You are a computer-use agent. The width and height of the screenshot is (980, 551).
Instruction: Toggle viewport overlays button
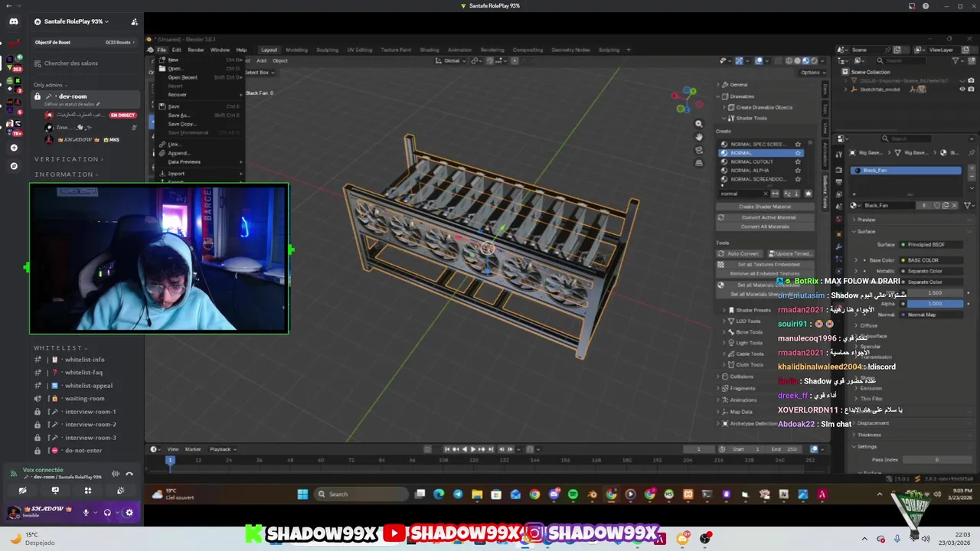759,61
